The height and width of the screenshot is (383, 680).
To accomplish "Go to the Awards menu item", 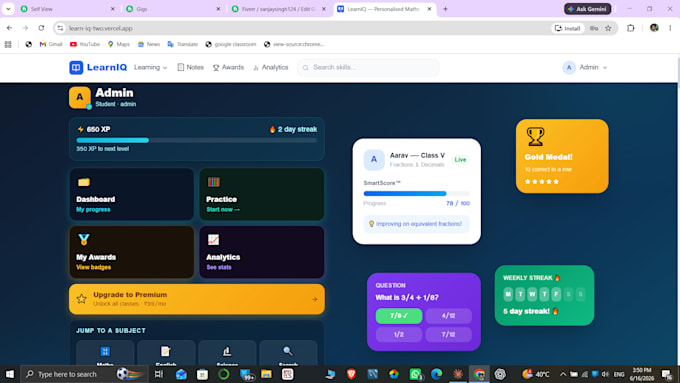I will point(228,67).
